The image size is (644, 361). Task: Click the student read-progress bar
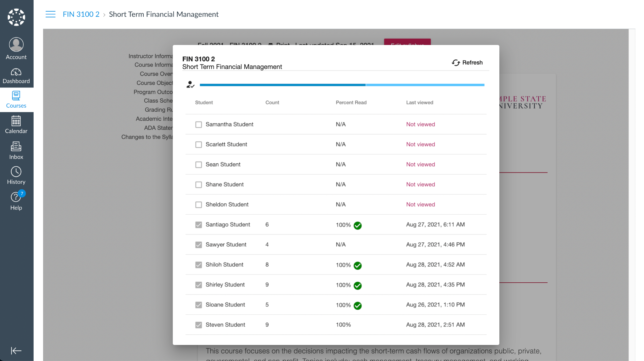(342, 85)
